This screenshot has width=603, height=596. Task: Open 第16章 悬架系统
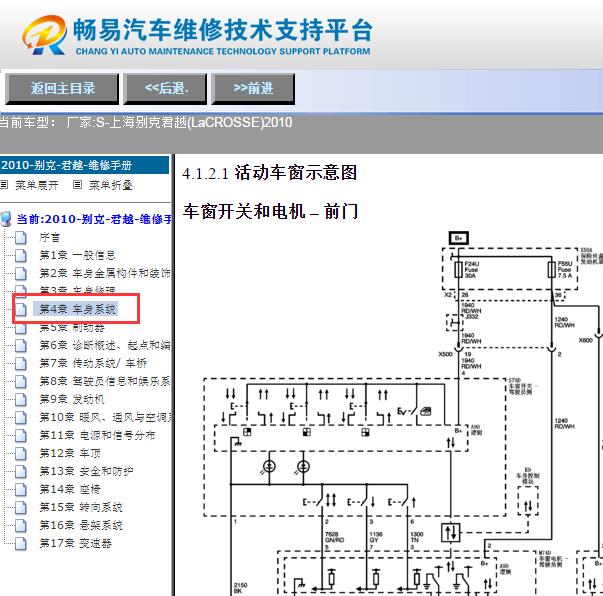81,526
